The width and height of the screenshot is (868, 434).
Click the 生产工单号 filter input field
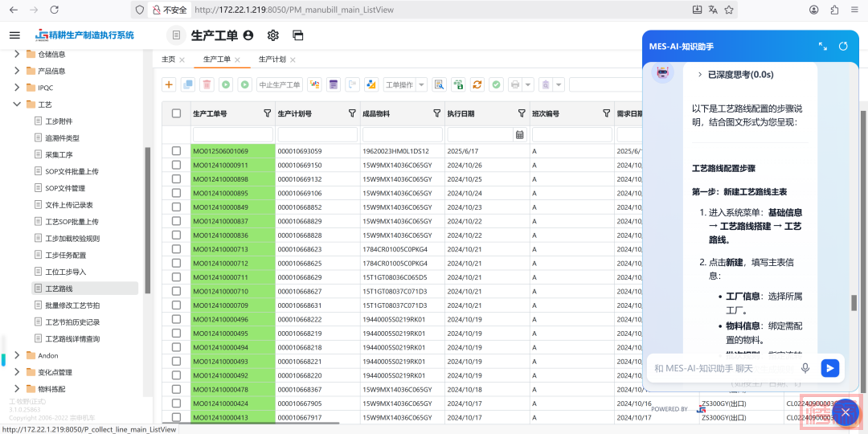pyautogui.click(x=232, y=134)
